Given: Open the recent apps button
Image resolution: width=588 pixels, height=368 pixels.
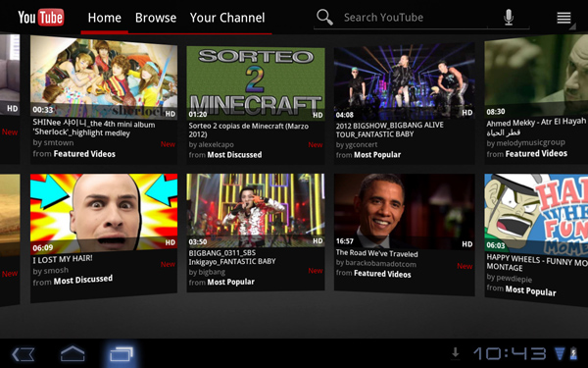Looking at the screenshot, I should tap(122, 354).
